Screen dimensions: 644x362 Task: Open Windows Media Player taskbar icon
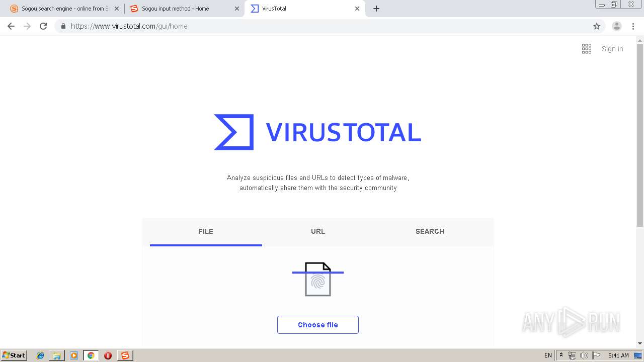74,355
